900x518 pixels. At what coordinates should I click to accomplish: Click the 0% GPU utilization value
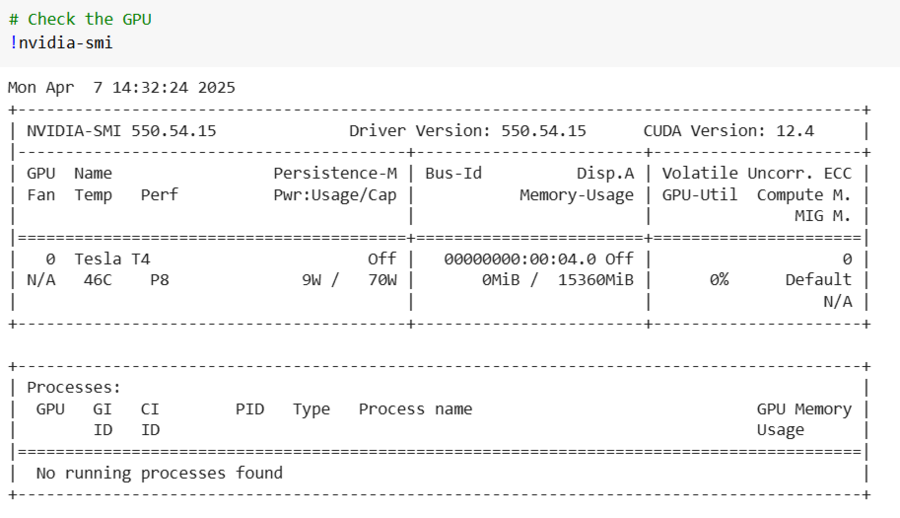[719, 280]
